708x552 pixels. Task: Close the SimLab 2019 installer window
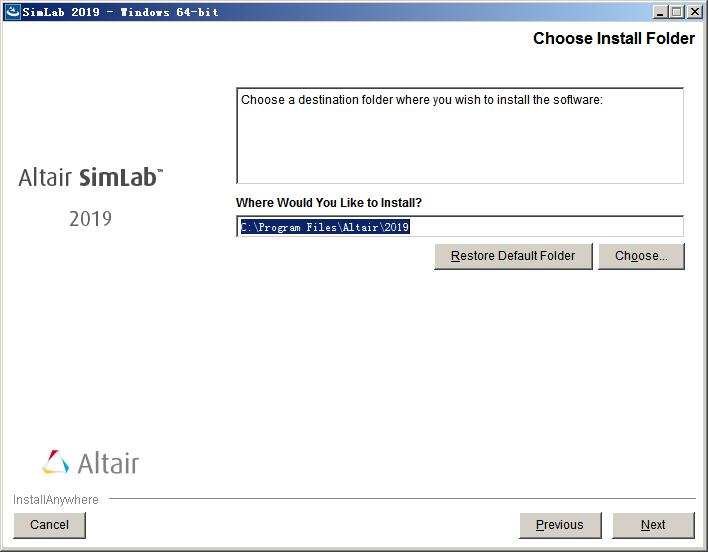click(x=694, y=12)
